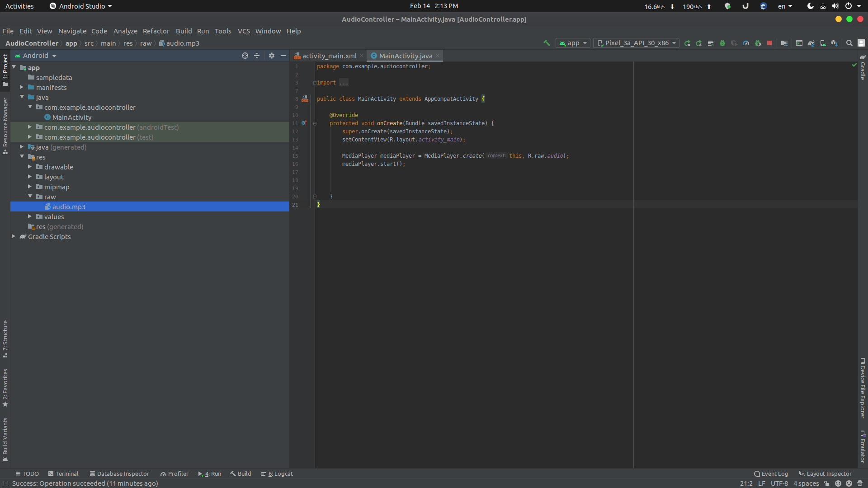The height and width of the screenshot is (488, 868).
Task: Expand the drawable folder
Action: [x=30, y=167]
